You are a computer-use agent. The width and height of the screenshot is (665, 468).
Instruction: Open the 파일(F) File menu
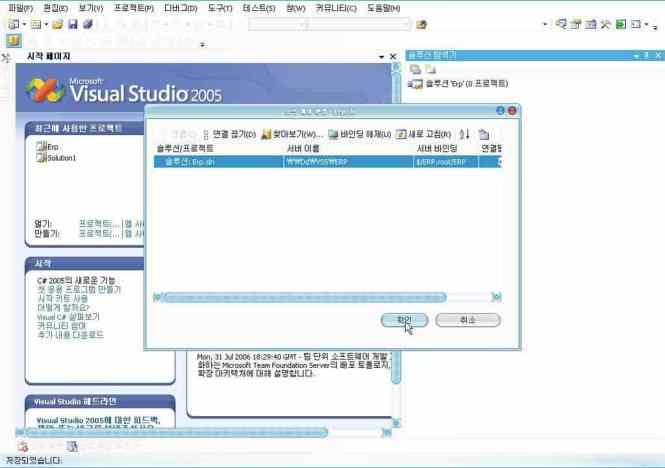20,8
